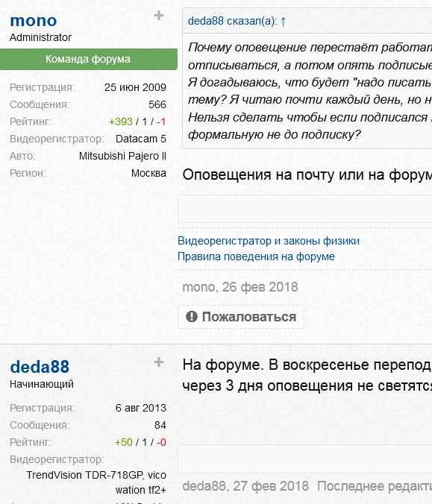Image resolution: width=432 pixels, height=504 pixels.
Task: Click the empty box under mono's reply
Action: [x=305, y=209]
